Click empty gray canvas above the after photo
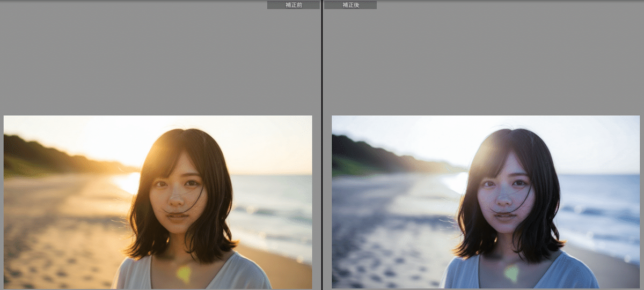The width and height of the screenshot is (644, 290). point(483,59)
